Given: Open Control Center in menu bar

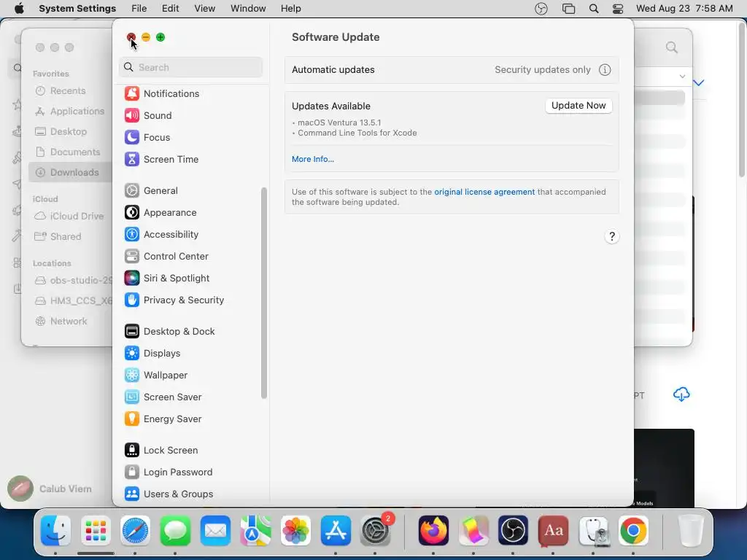Looking at the screenshot, I should click(618, 9).
